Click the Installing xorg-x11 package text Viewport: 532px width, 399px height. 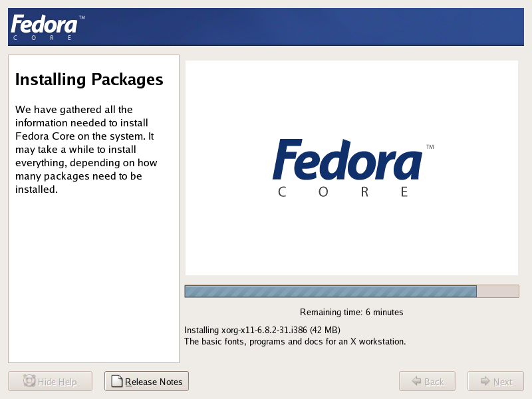pyautogui.click(x=262, y=330)
